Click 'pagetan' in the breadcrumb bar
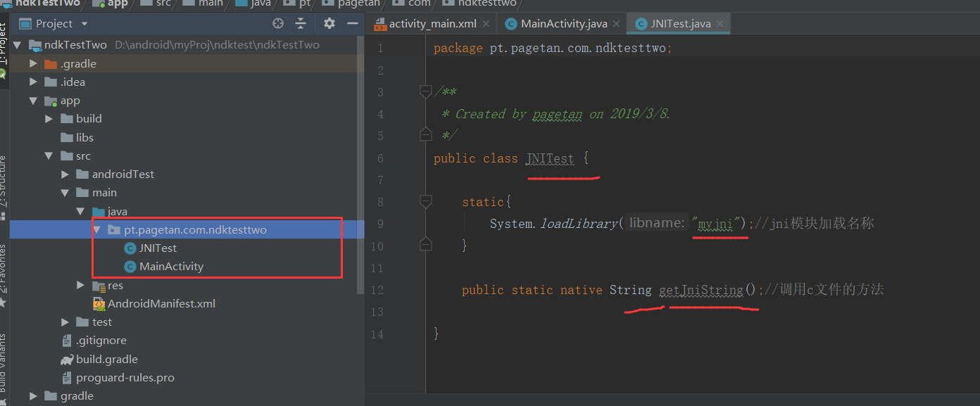980x406 pixels. pos(358,4)
